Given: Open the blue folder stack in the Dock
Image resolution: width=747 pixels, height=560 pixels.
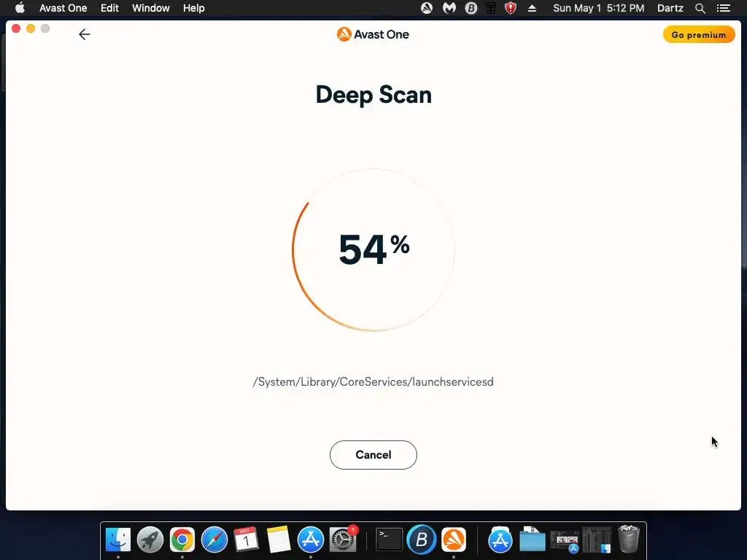Looking at the screenshot, I should (x=532, y=540).
